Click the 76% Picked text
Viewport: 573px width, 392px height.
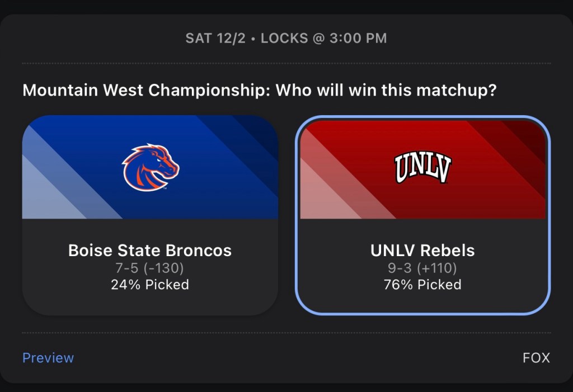pos(422,285)
